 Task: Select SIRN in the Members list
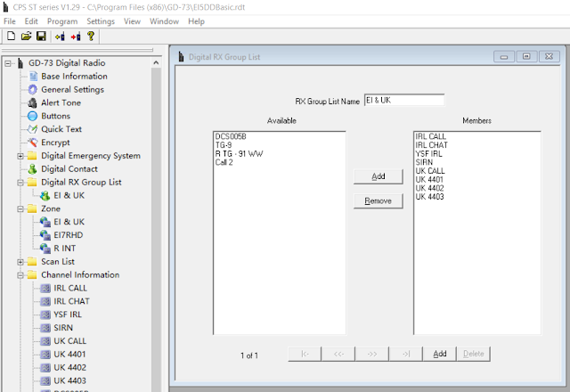[x=424, y=162]
